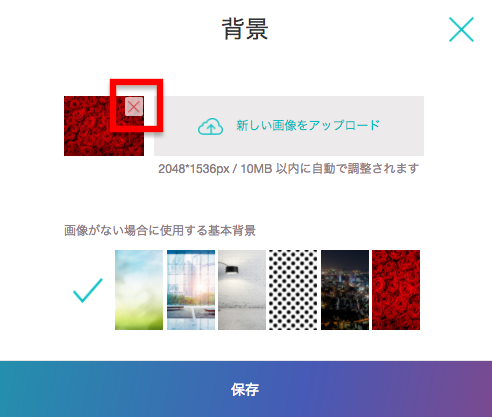Click the cloud upload icon
Screen dimensions: 492x417
tap(210, 126)
